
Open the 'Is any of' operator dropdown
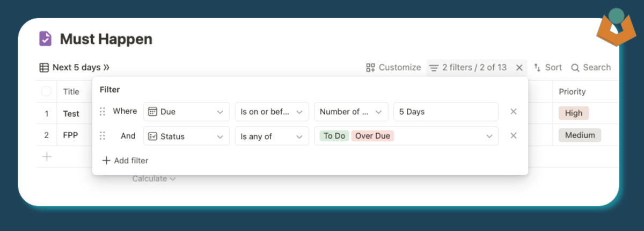point(272,136)
